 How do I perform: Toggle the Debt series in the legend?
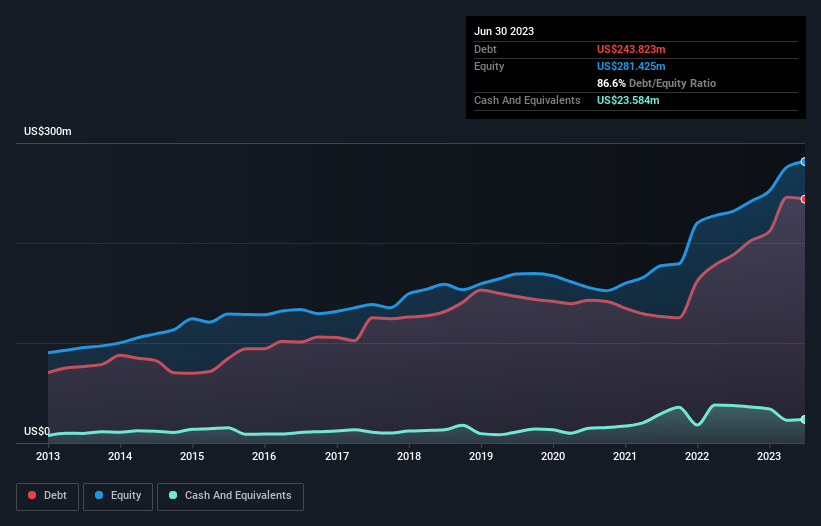(x=46, y=496)
